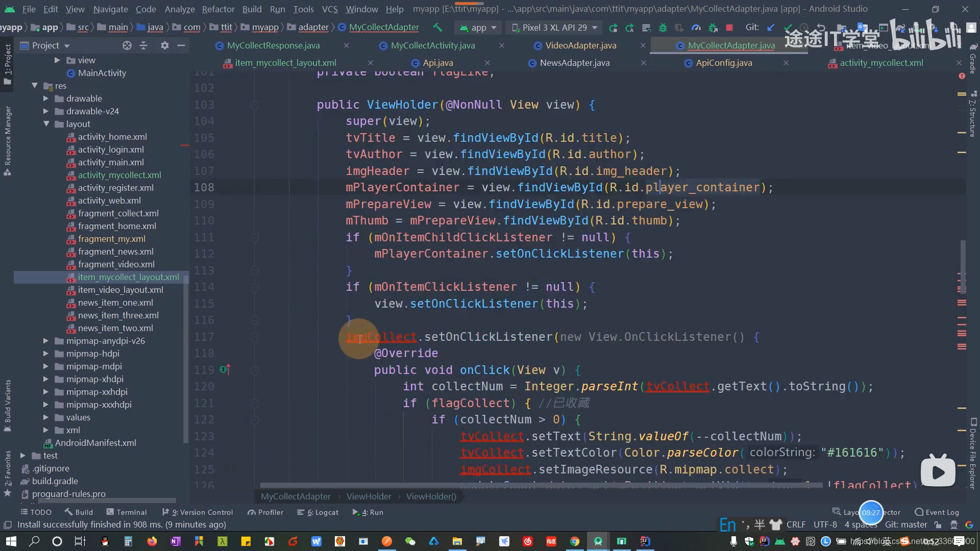The image size is (980, 551).
Task: Open the Resource Manager side panel
Action: [7, 140]
